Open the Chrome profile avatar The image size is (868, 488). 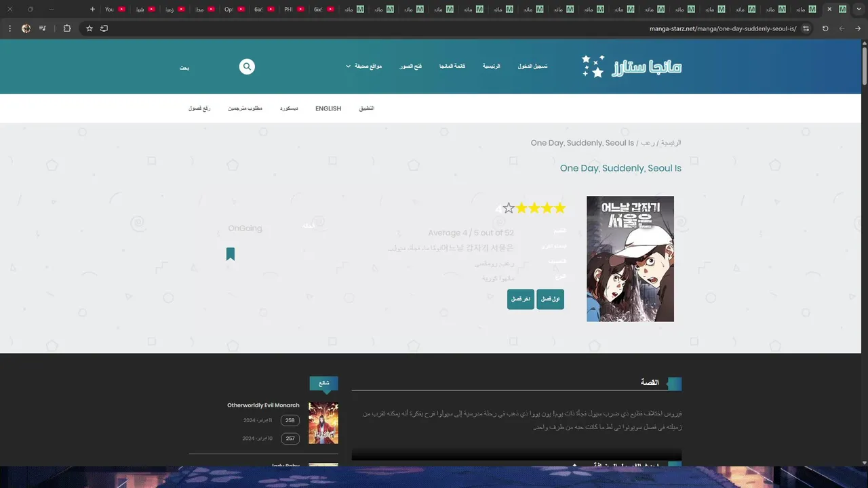pos(26,28)
